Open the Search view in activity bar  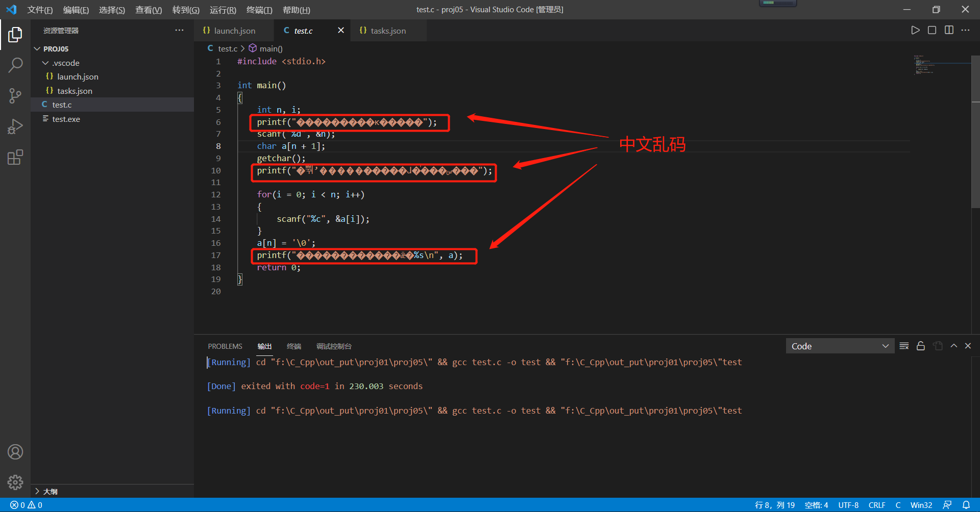(x=15, y=65)
